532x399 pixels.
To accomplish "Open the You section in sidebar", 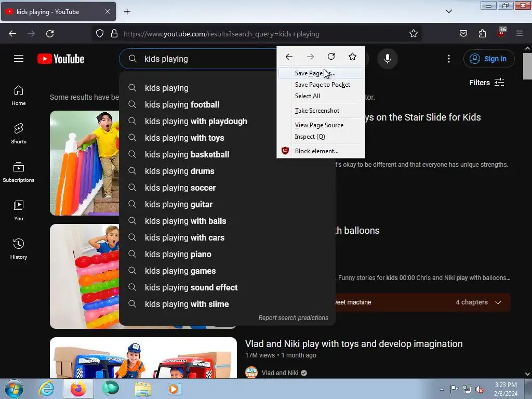I will click(x=19, y=210).
